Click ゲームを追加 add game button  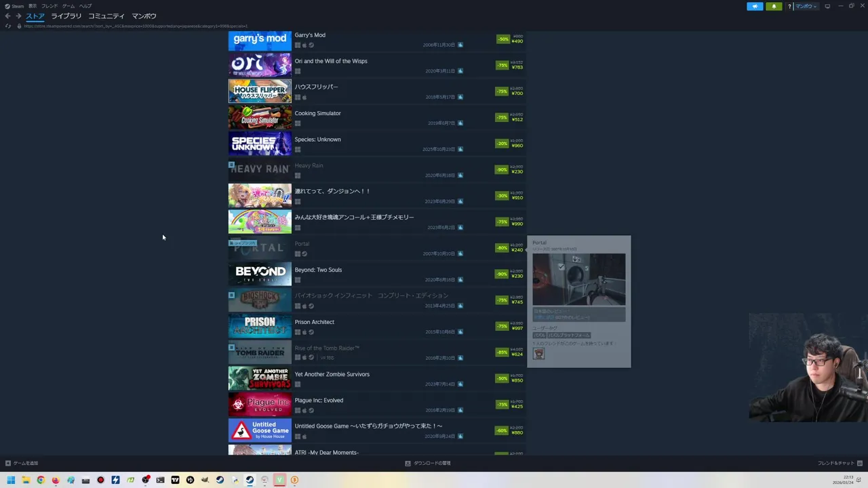tap(22, 464)
